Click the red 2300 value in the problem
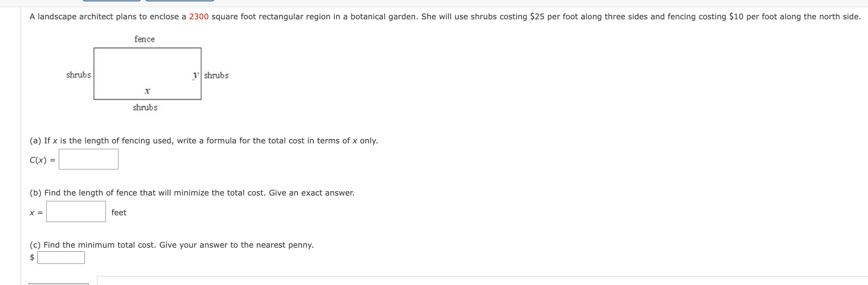This screenshot has height=285, width=868. (199, 17)
